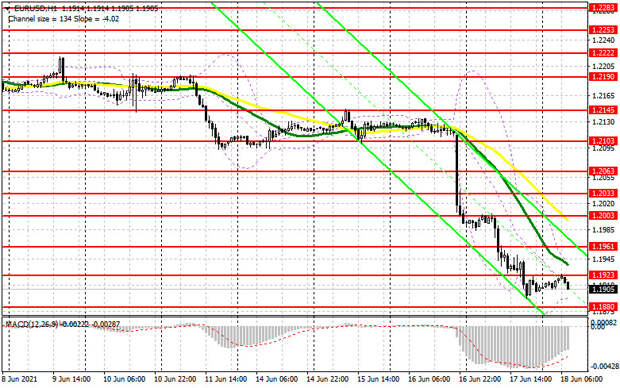Image resolution: width=620 pixels, height=388 pixels.
Task: Click the '10 Jun 06:00' time label
Action: point(124,379)
